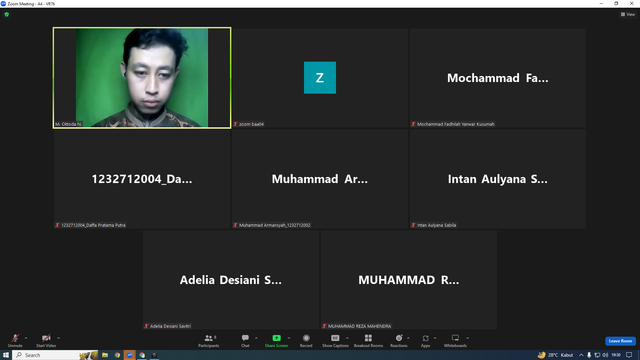Open Breakout Rooms

[368, 340]
